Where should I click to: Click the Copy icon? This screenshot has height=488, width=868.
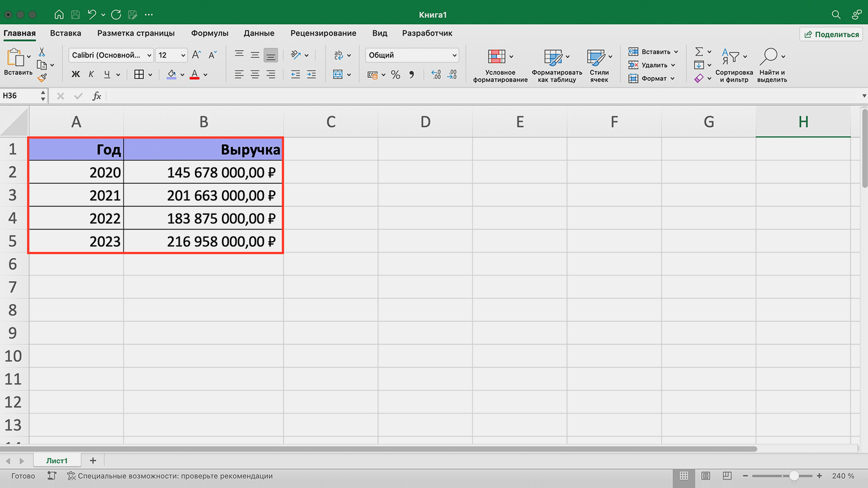42,65
